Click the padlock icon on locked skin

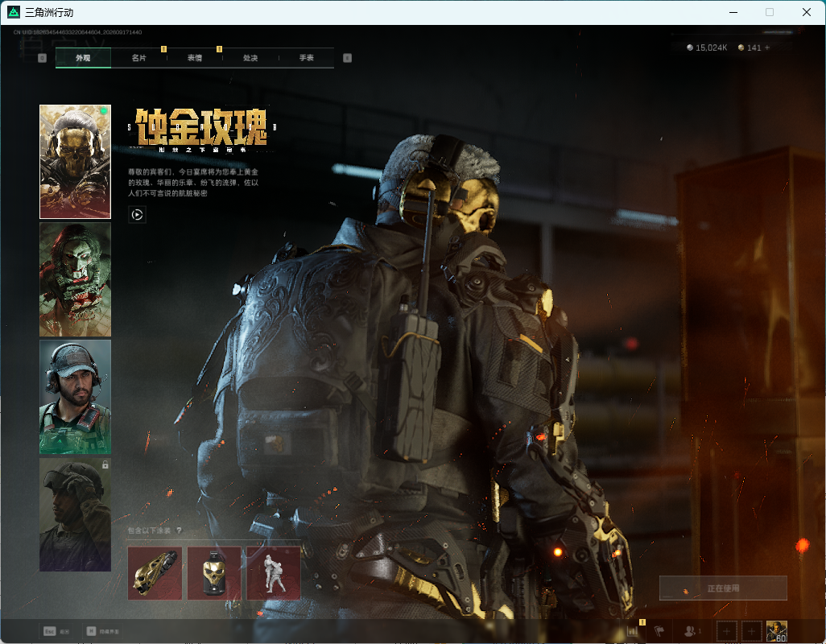105,464
